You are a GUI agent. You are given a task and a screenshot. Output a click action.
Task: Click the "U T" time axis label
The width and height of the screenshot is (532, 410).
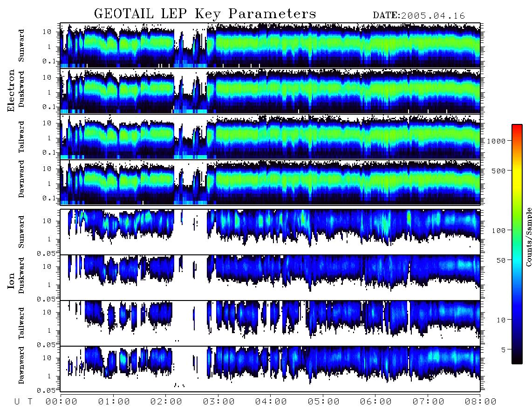23,402
